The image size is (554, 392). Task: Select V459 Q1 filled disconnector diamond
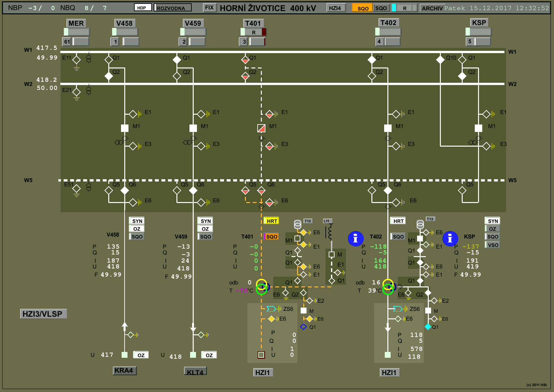tap(177, 60)
